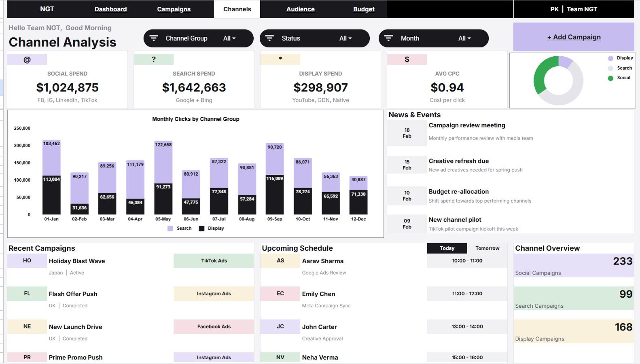Click the 09-Sep bar in the chart
This screenshot has width=640, height=364.
click(x=275, y=179)
